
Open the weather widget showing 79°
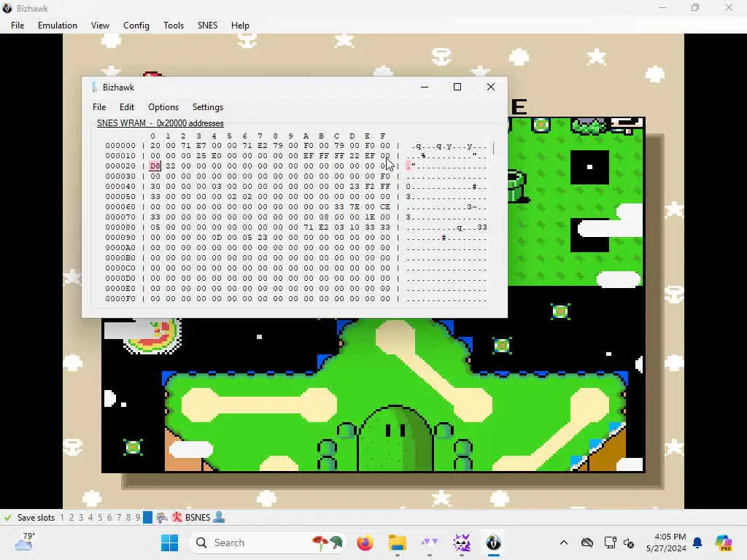click(25, 542)
